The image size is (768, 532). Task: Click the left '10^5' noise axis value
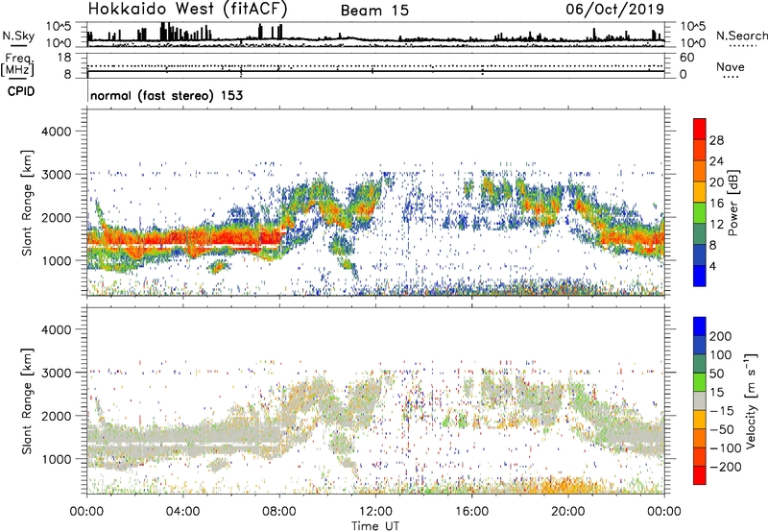click(x=59, y=26)
